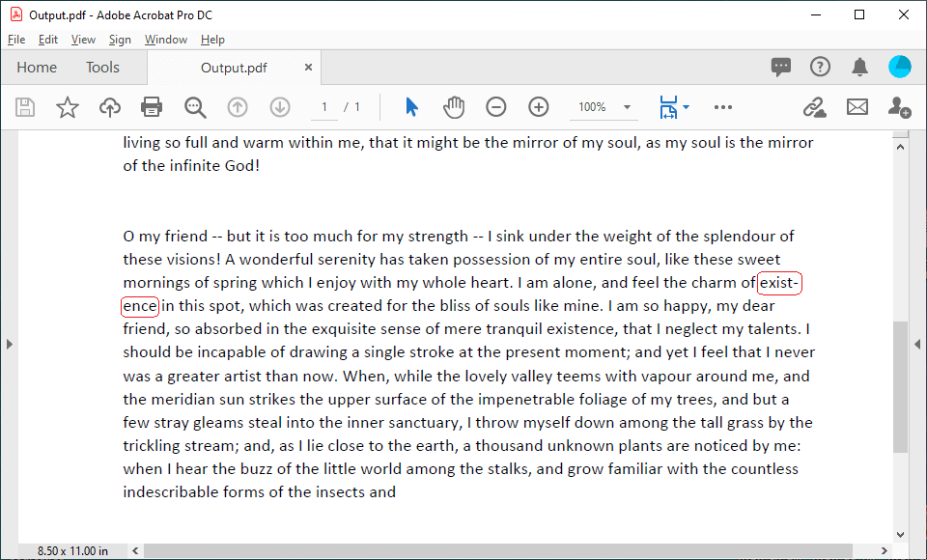Screen dimensions: 927x560
Task: Select the arrow Selection tool
Action: click(412, 107)
